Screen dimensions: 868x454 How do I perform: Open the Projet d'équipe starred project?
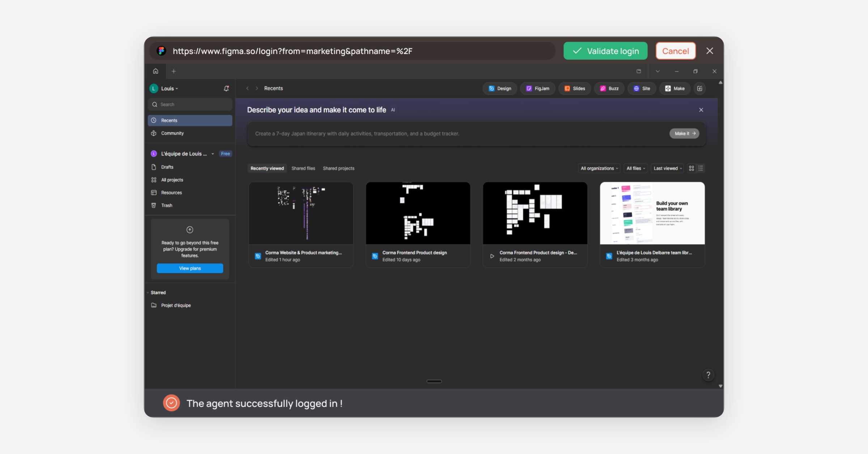(x=190, y=305)
